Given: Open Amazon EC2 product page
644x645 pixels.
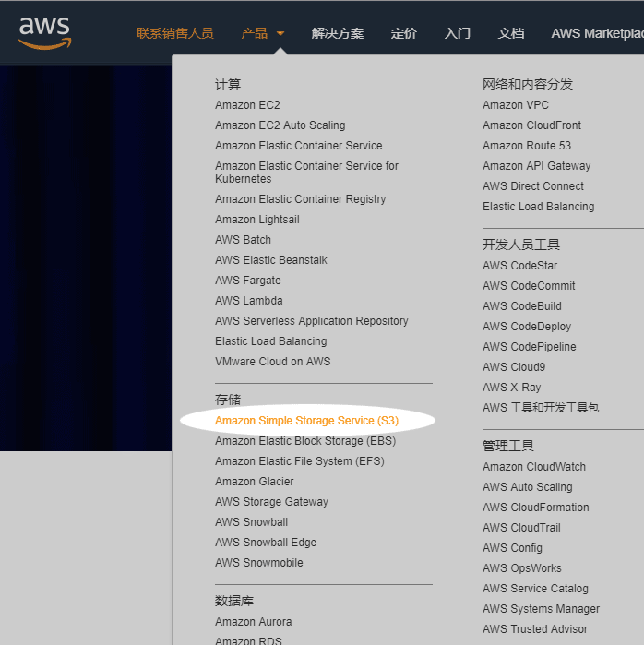Looking at the screenshot, I should [247, 105].
